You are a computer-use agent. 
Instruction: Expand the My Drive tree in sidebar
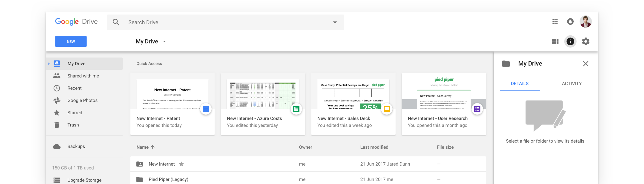pos(49,64)
